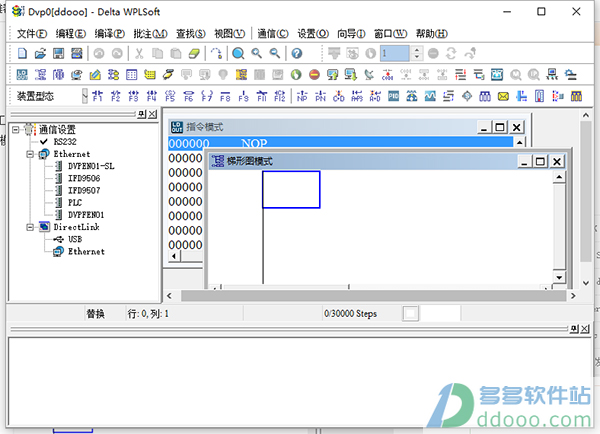Maximize the 梯形图模式 window
This screenshot has height=434, width=600.
pos(540,162)
